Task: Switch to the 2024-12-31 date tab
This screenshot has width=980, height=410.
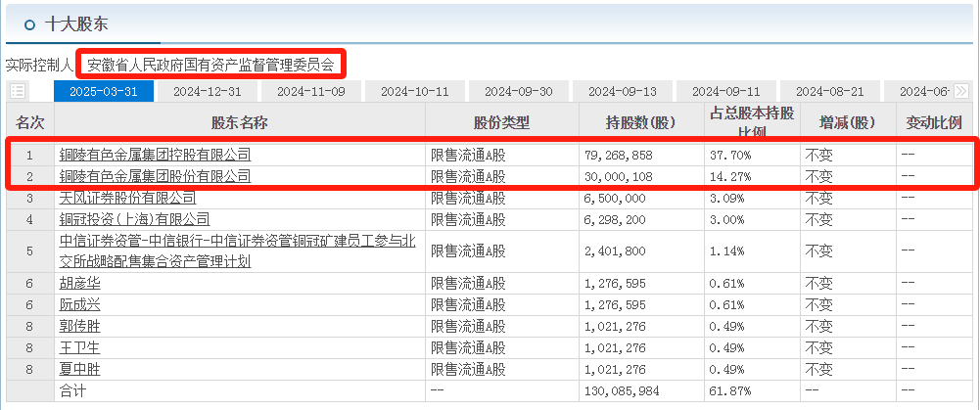Action: 207,91
